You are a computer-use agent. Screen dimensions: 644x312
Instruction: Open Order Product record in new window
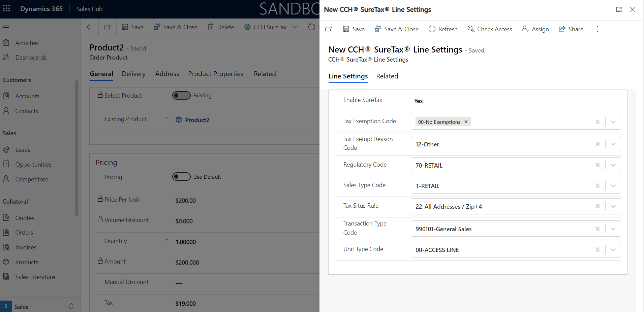(x=107, y=27)
